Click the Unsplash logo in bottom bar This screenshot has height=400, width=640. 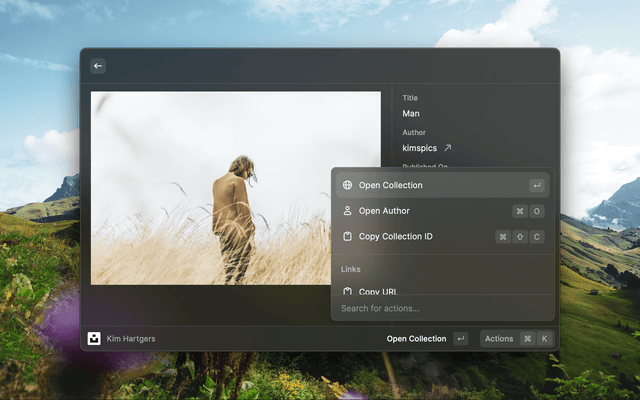point(95,339)
